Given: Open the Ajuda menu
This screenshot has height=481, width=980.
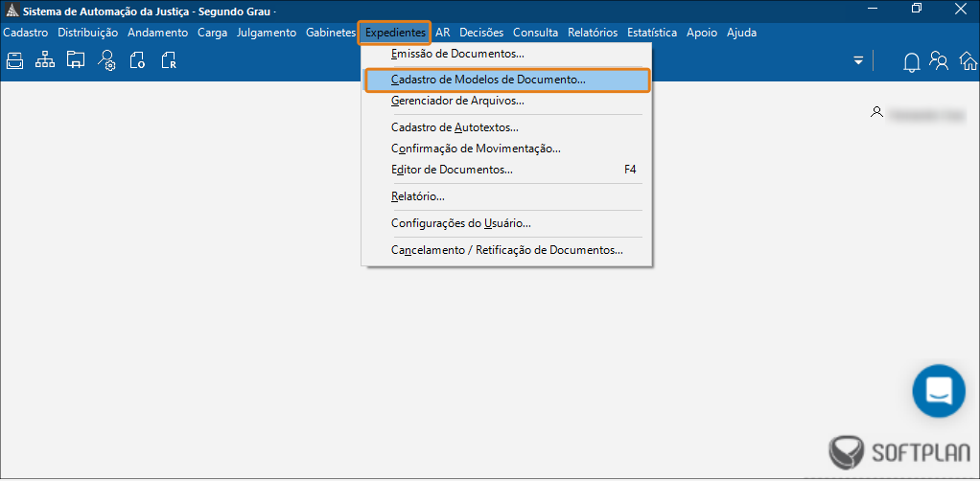Looking at the screenshot, I should pos(742,33).
